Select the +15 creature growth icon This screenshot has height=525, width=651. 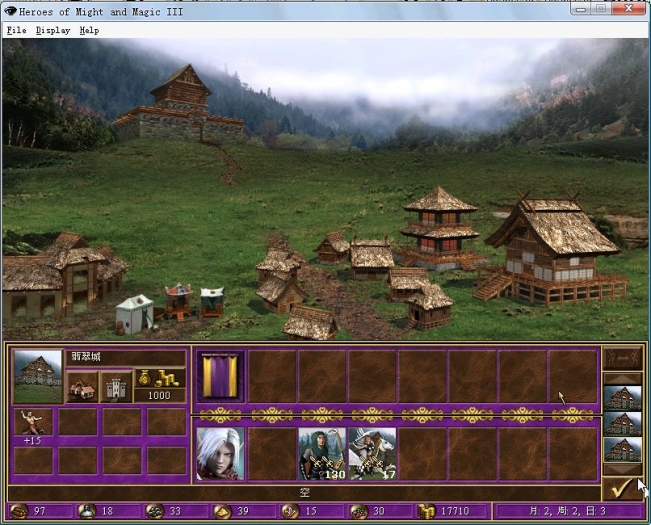(x=33, y=422)
